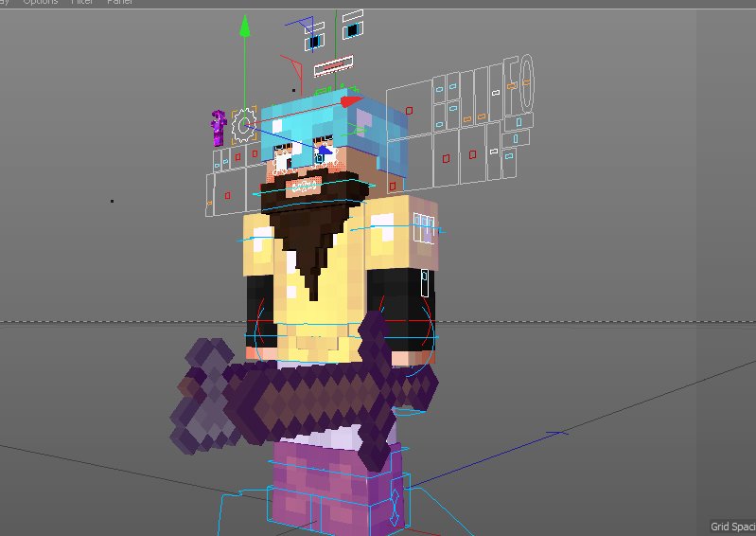Image resolution: width=756 pixels, height=536 pixels.
Task: Click the Grid Spacing label
Action: pyautogui.click(x=733, y=527)
